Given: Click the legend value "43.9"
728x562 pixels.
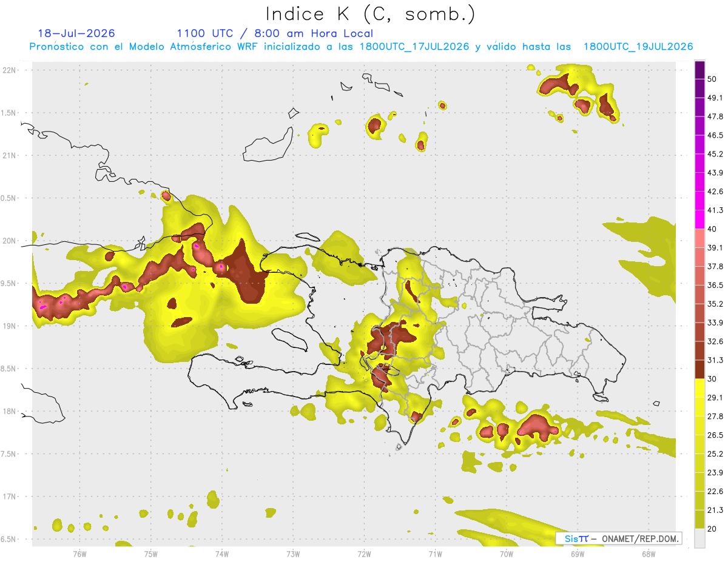Looking at the screenshot, I should 715,173.
